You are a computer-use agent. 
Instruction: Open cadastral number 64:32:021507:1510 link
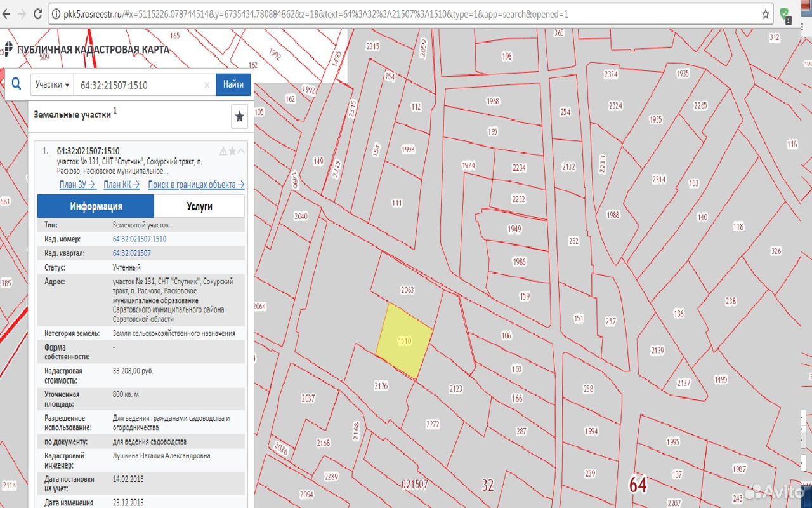point(140,239)
